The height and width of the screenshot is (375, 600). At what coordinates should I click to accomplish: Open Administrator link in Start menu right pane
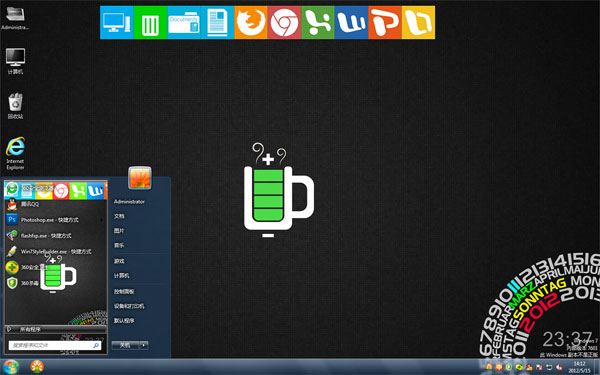click(129, 202)
